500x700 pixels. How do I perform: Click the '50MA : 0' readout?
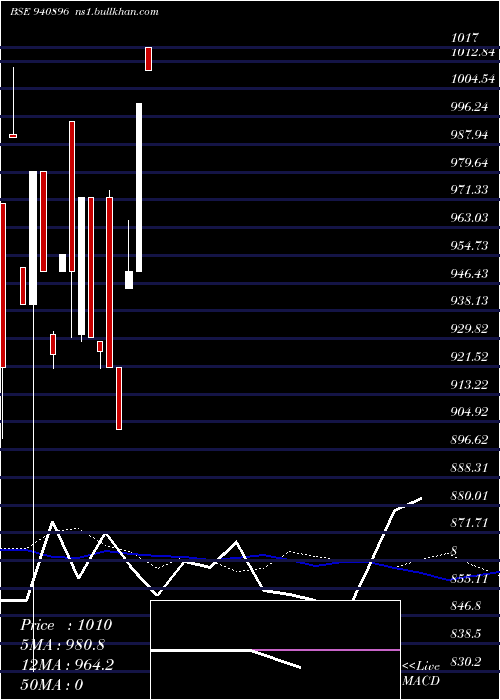coord(52,685)
